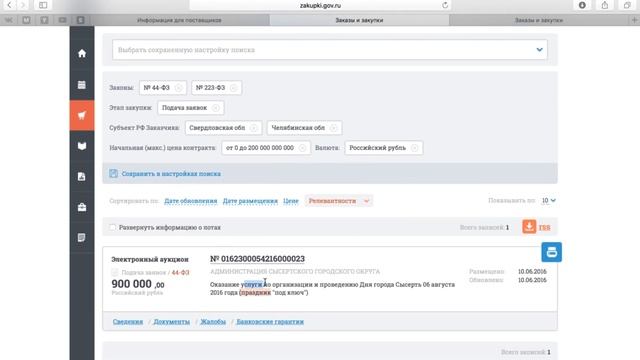Remove the № 223-ФЗ filter chip
The image size is (640, 360).
tap(233, 88)
